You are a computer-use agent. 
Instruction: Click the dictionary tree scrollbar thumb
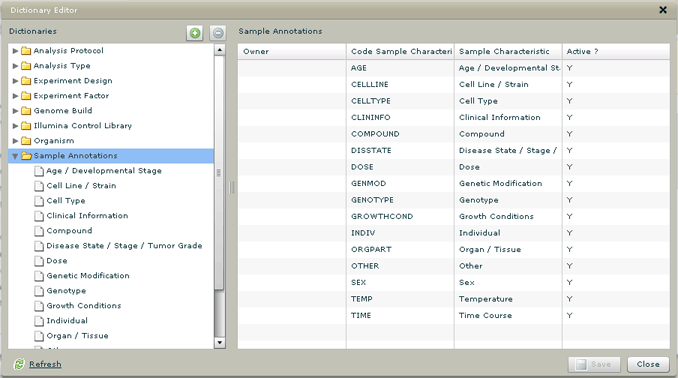click(220, 173)
